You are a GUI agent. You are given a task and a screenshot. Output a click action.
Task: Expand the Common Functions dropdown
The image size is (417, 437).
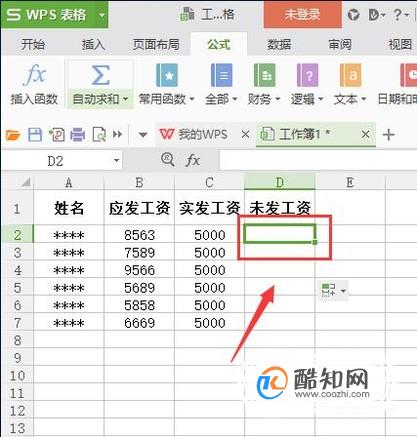[x=192, y=99]
